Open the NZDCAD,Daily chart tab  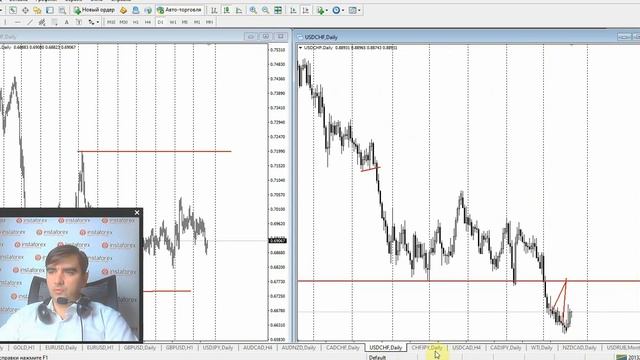pyautogui.click(x=579, y=348)
